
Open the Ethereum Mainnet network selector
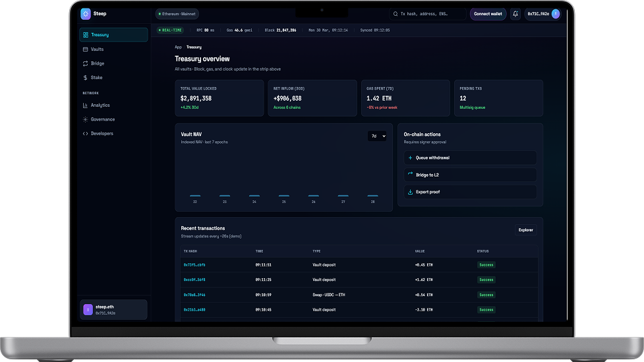point(177,14)
